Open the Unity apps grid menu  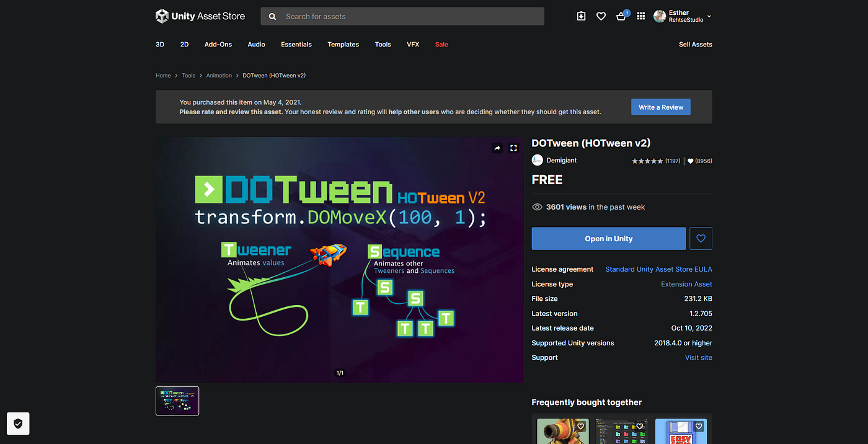pos(640,16)
